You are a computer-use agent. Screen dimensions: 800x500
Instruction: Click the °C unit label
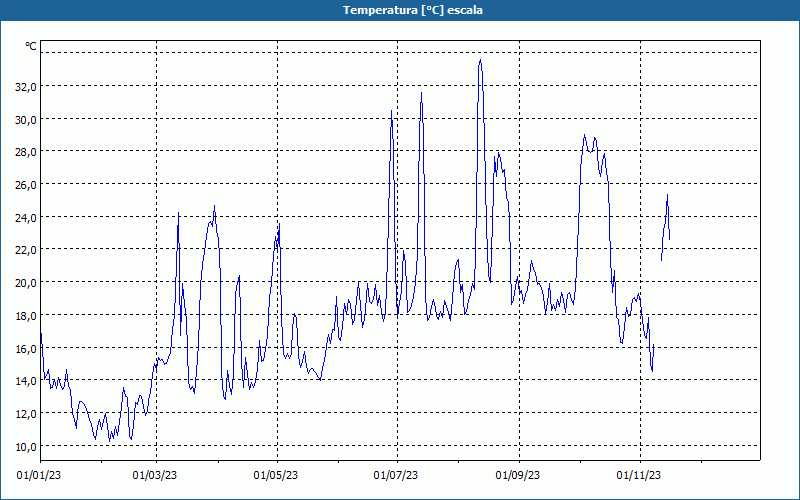pyautogui.click(x=31, y=46)
